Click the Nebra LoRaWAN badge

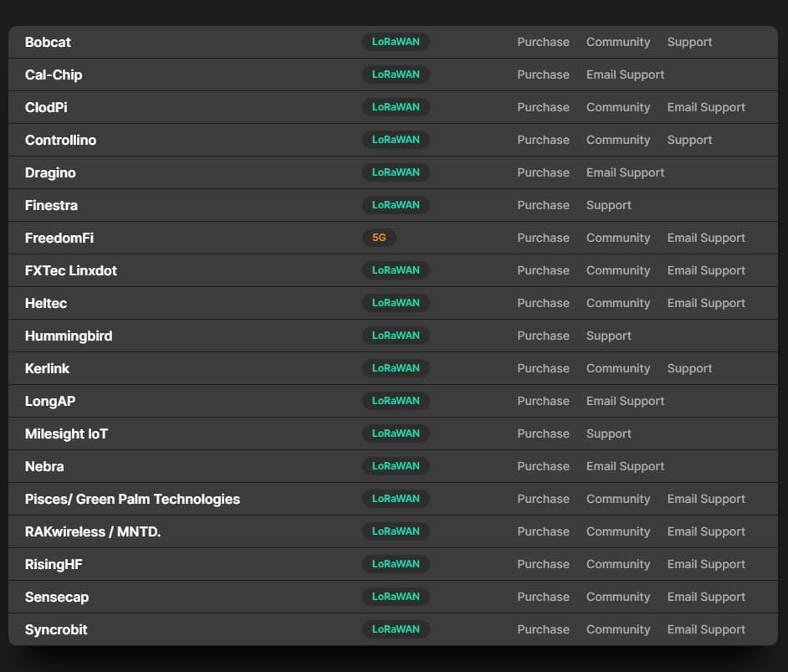tap(396, 466)
